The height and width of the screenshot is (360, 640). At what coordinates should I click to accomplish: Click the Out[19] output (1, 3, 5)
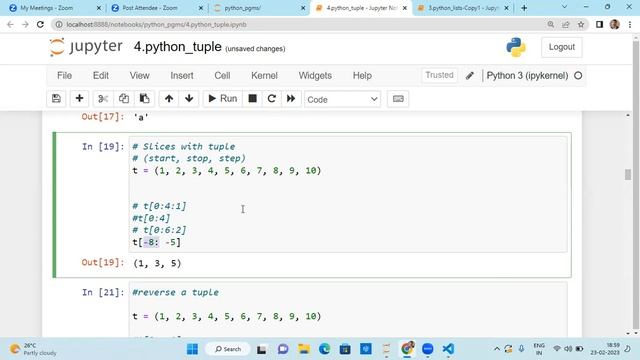coord(157,263)
